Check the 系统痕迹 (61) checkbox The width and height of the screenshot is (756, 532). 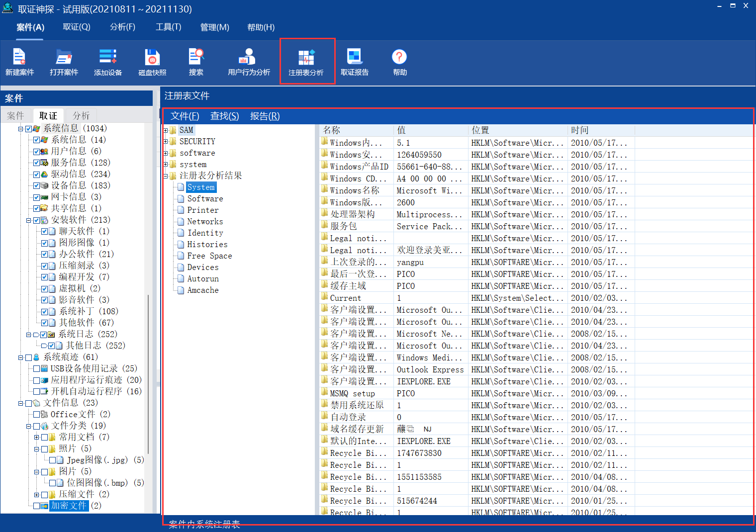pos(28,357)
